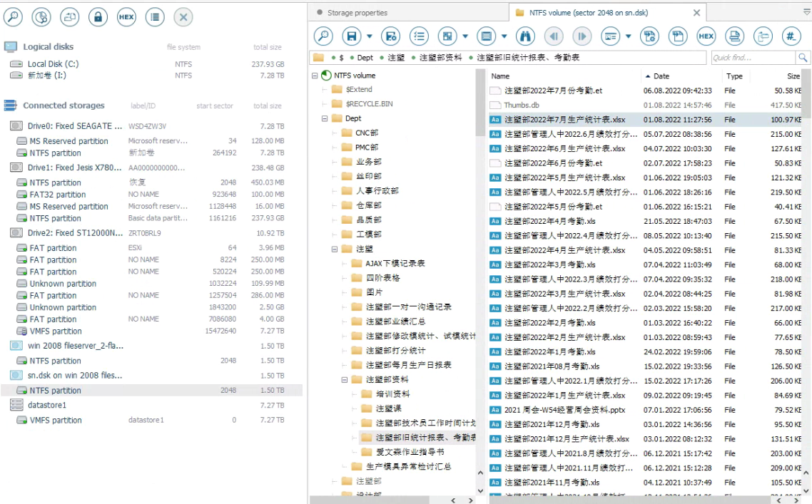The width and height of the screenshot is (812, 504).
Task: Click the save-with-gear settings icon
Action: [391, 36]
